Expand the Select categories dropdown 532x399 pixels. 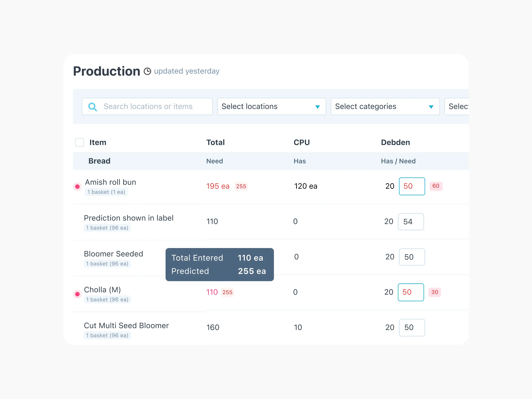click(x=384, y=106)
